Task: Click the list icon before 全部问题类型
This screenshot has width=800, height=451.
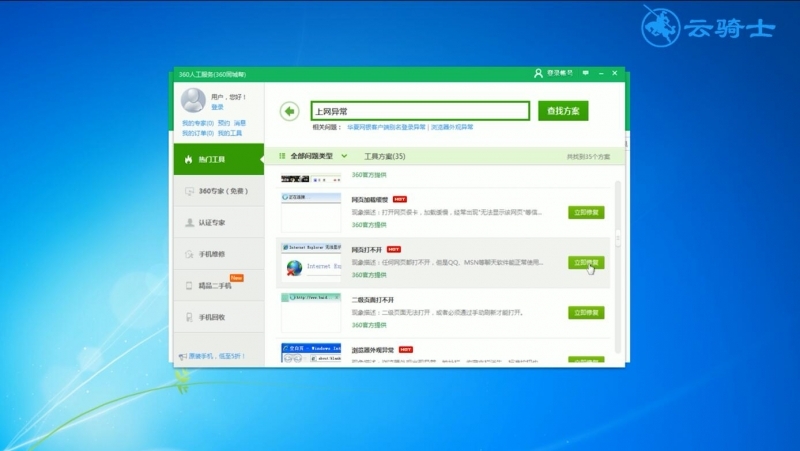Action: [x=282, y=156]
